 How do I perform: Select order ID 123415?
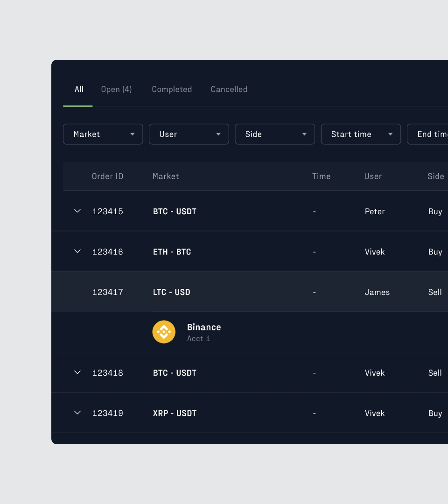[108, 211]
